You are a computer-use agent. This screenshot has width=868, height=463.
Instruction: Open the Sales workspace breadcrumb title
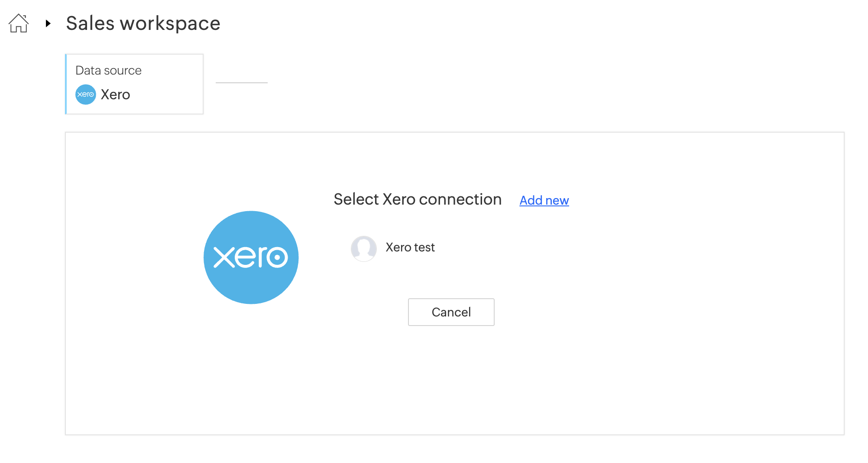pos(143,23)
